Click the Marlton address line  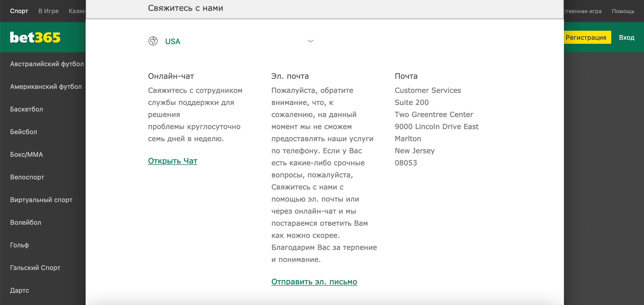(408, 139)
